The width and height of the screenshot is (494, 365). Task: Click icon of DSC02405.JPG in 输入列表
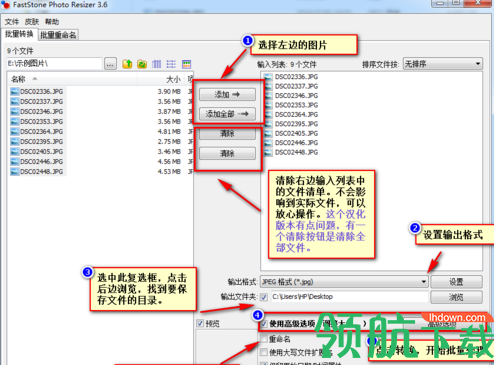[x=268, y=133]
